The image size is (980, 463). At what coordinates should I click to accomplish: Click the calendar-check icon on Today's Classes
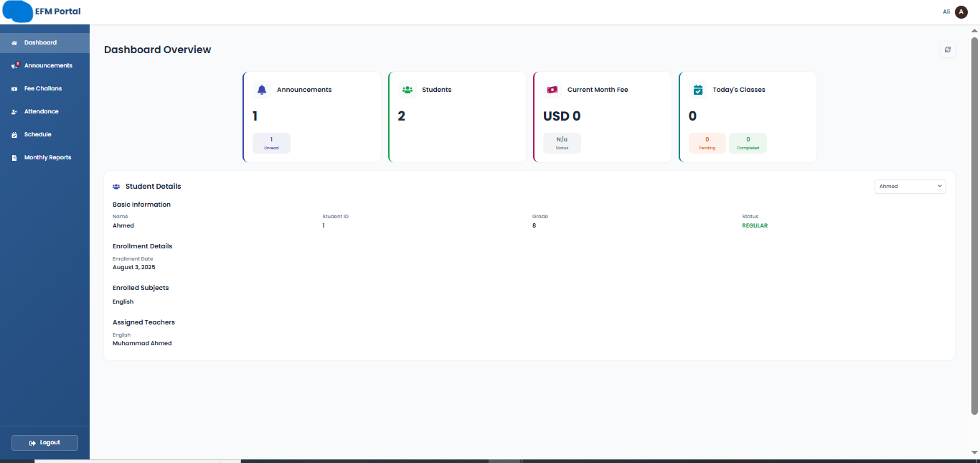tap(698, 90)
